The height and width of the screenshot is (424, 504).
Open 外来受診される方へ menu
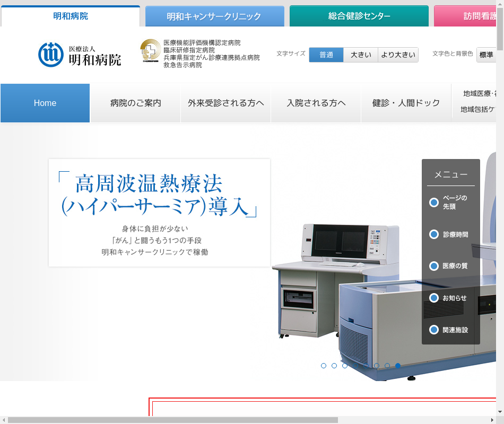click(x=225, y=103)
